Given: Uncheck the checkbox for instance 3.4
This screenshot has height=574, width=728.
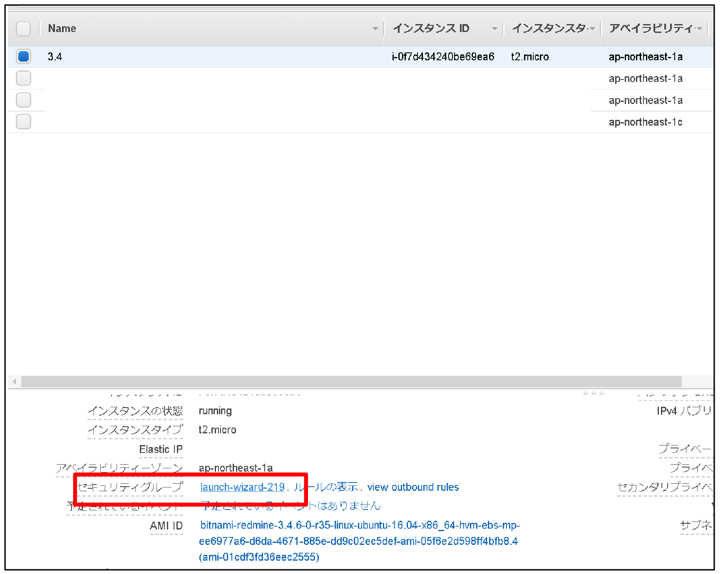Looking at the screenshot, I should tap(23, 57).
